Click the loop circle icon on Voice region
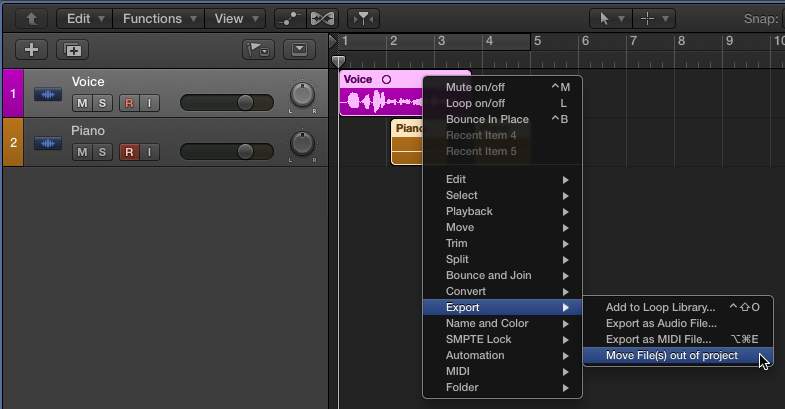Viewport: 785px width, 409px height. tap(386, 79)
